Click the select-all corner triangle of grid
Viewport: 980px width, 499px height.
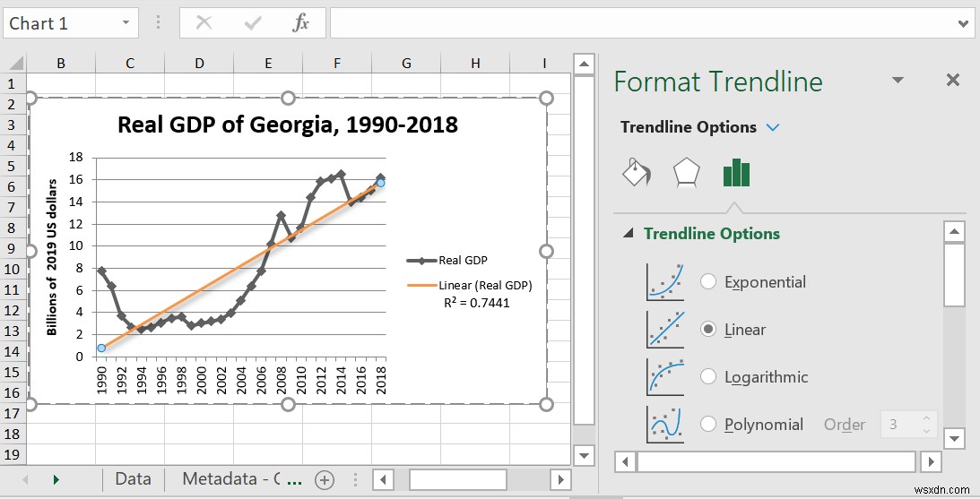point(15,63)
